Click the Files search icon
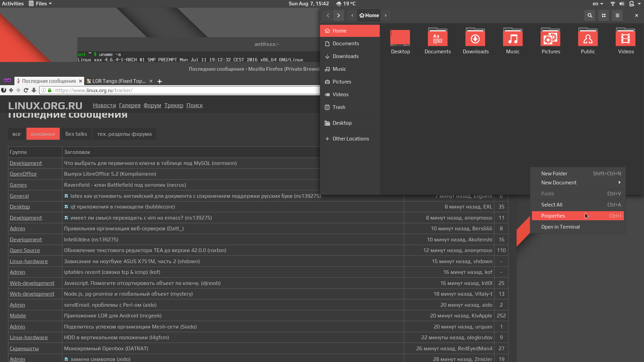644x362 pixels. click(590, 15)
